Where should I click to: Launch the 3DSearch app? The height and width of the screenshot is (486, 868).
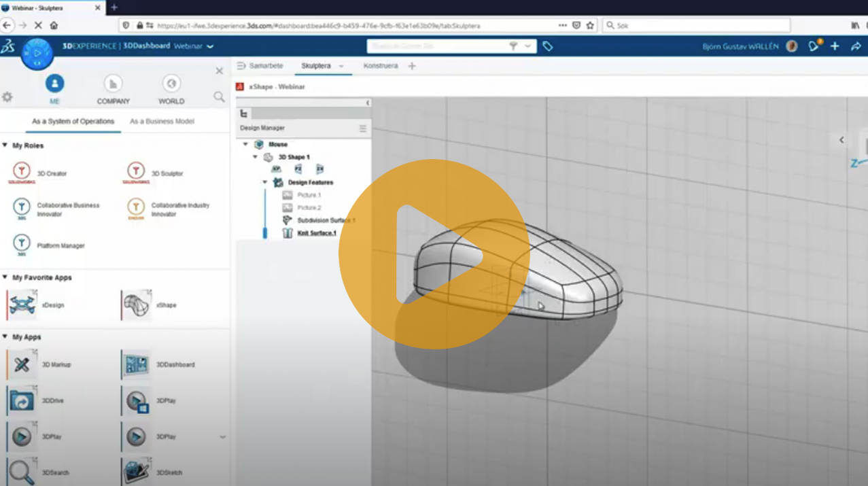tap(22, 472)
